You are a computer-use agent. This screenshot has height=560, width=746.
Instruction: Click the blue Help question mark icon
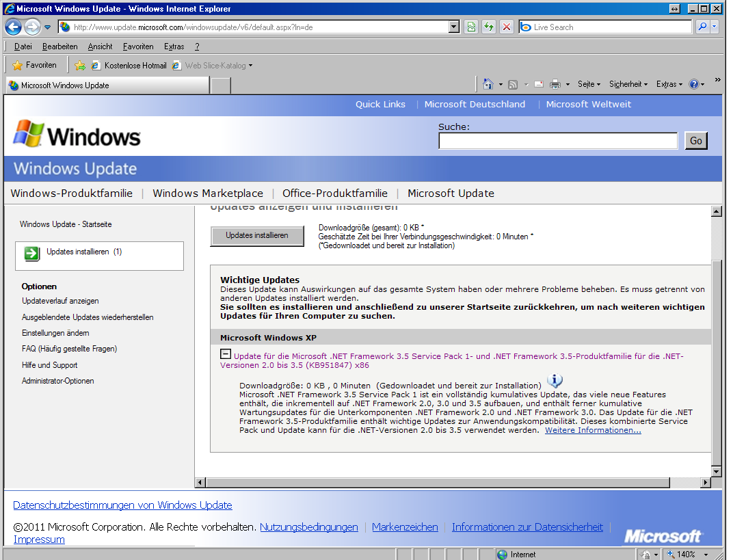coord(694,84)
